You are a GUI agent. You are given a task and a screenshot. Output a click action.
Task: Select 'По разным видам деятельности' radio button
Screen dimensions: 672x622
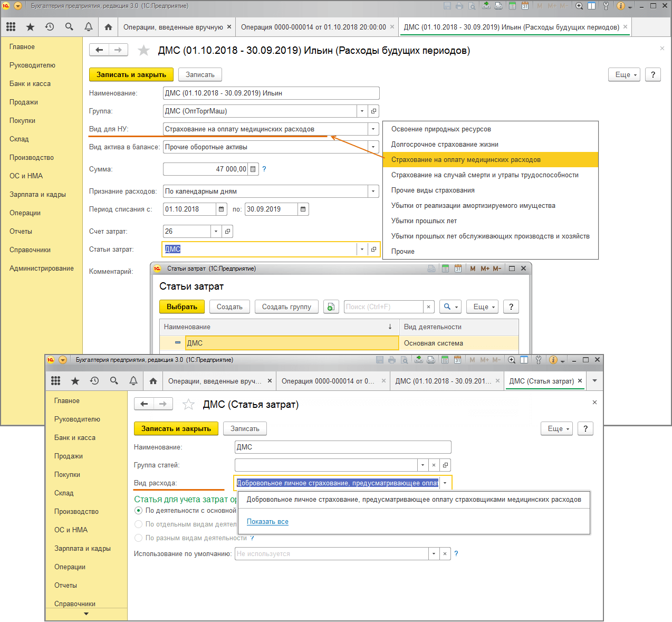coord(138,538)
